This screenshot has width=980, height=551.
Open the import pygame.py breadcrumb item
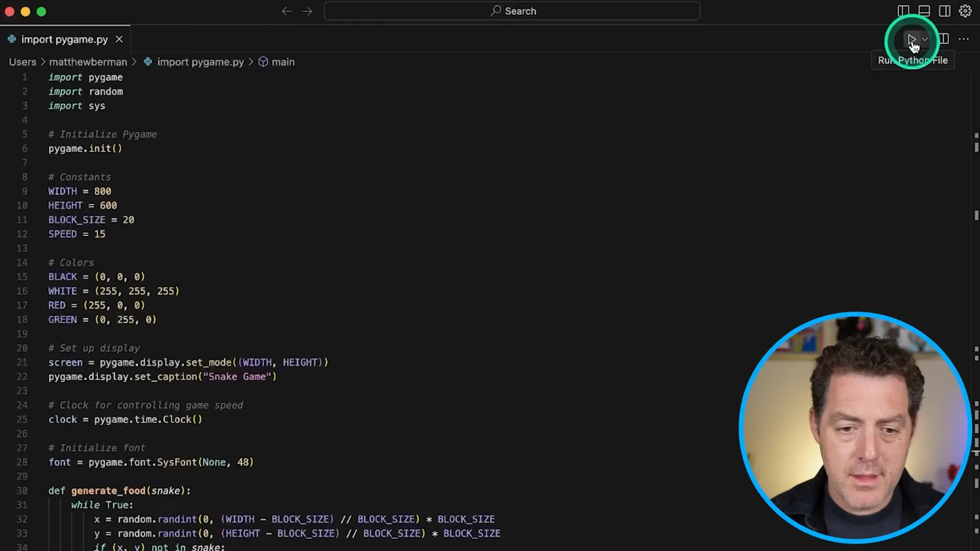coord(200,62)
